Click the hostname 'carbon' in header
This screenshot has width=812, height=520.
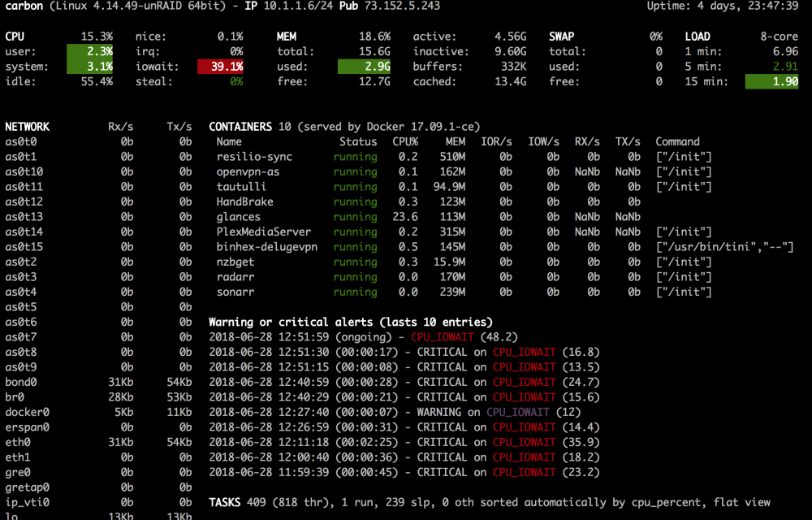pyautogui.click(x=24, y=6)
